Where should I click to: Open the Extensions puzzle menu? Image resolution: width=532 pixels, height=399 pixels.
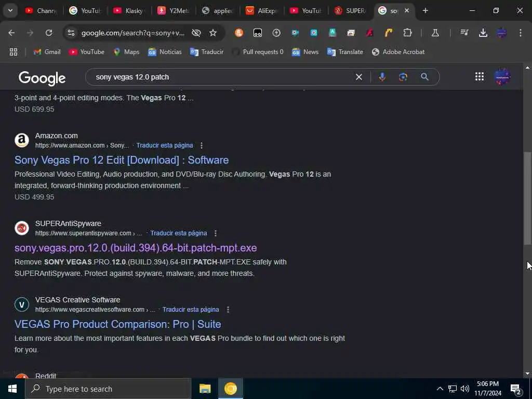click(x=407, y=33)
